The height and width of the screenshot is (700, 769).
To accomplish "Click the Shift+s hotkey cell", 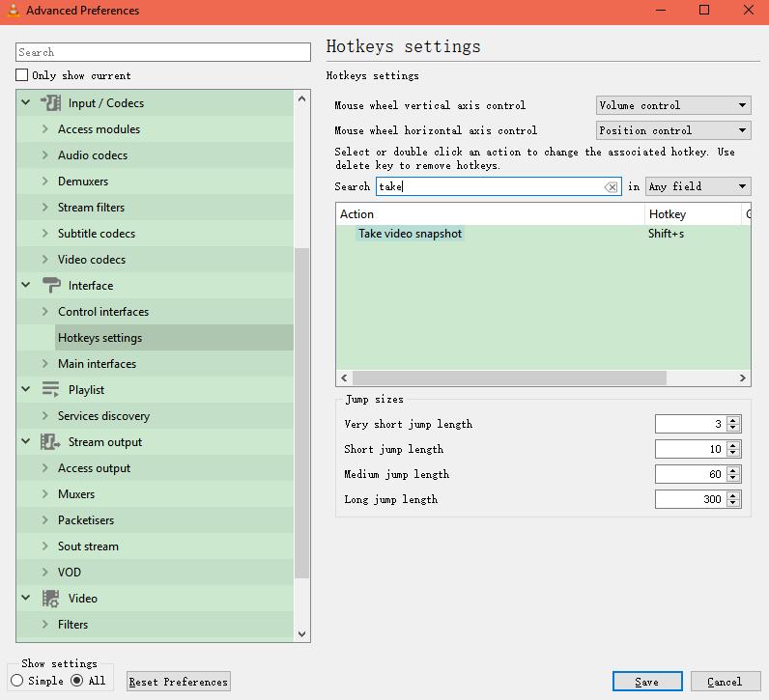I will coord(666,234).
